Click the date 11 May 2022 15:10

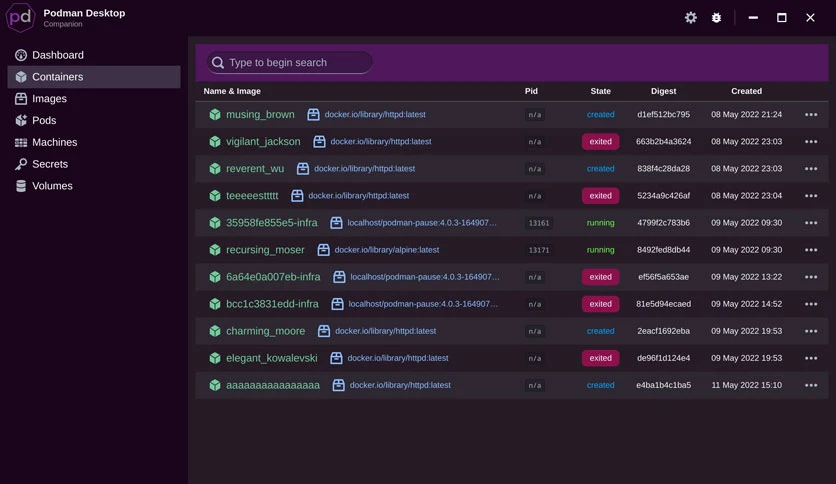(x=746, y=385)
